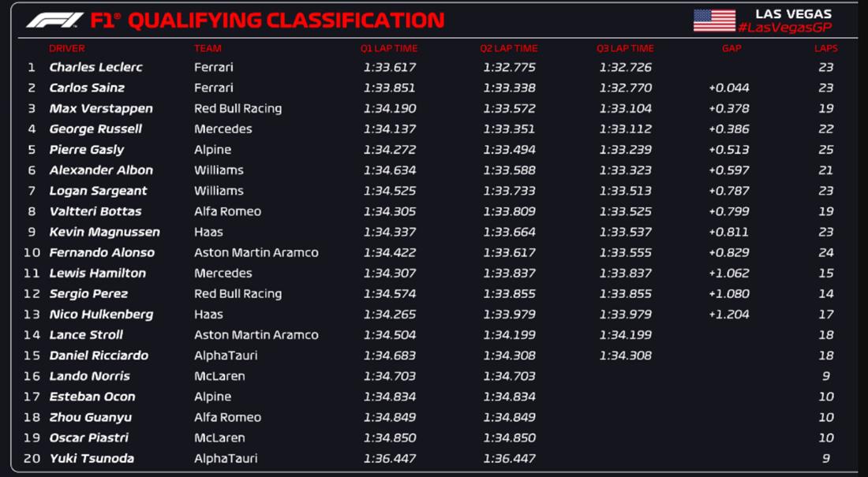Click Leclerc's Q3 time 1:32.726
868x477 pixels.
625,68
